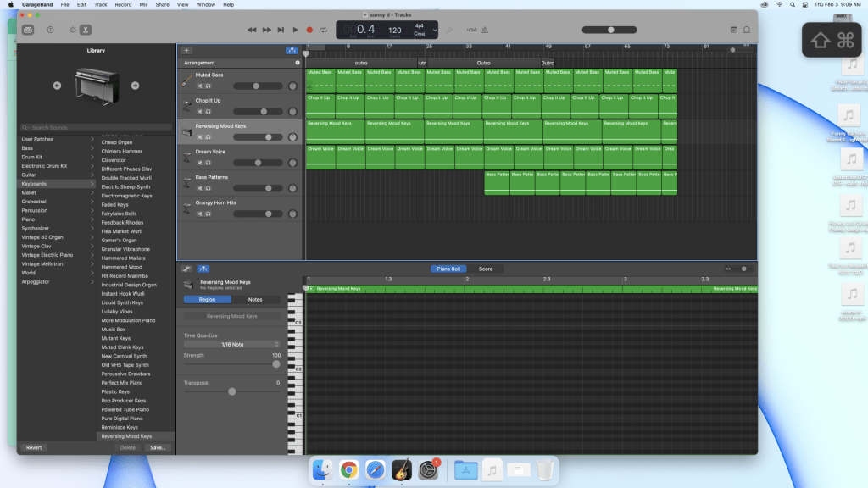Toggle the Editors scissors icon

[x=86, y=30]
